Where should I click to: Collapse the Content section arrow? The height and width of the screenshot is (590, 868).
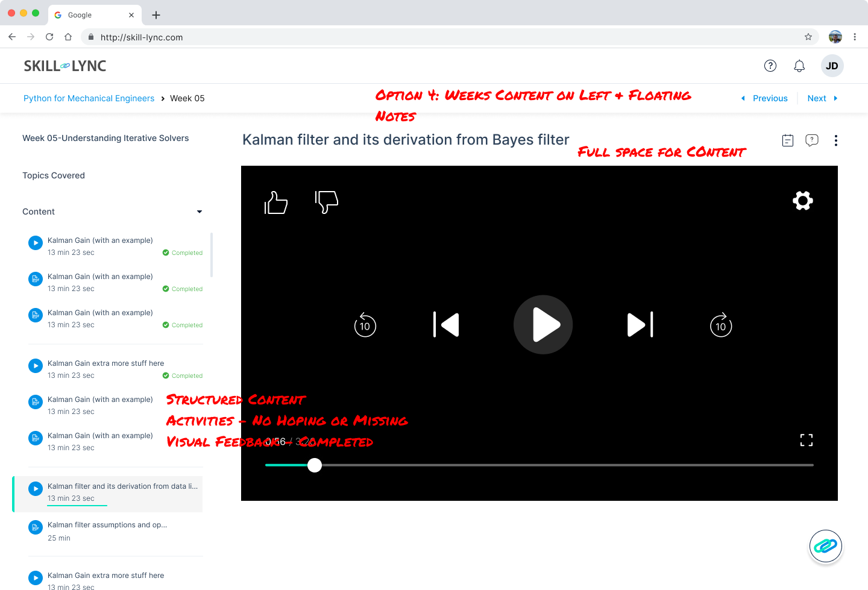[200, 212]
